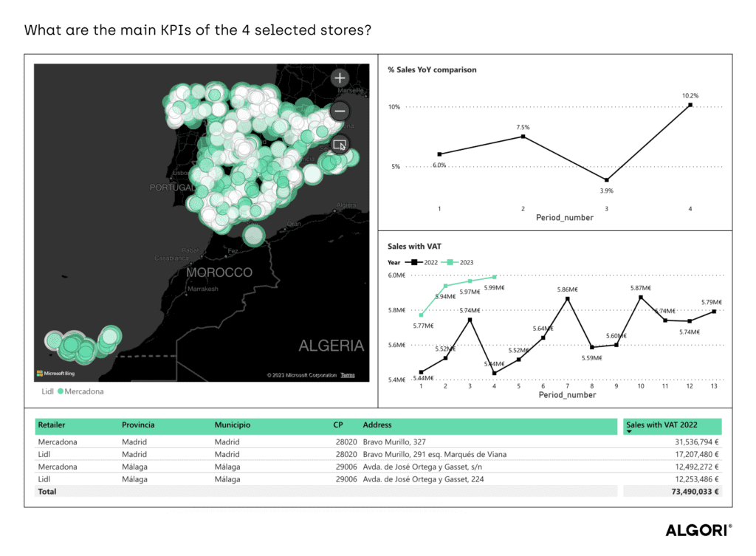
Task: Click the 29006 postal code in Lidl Málaga row
Action: [346, 479]
